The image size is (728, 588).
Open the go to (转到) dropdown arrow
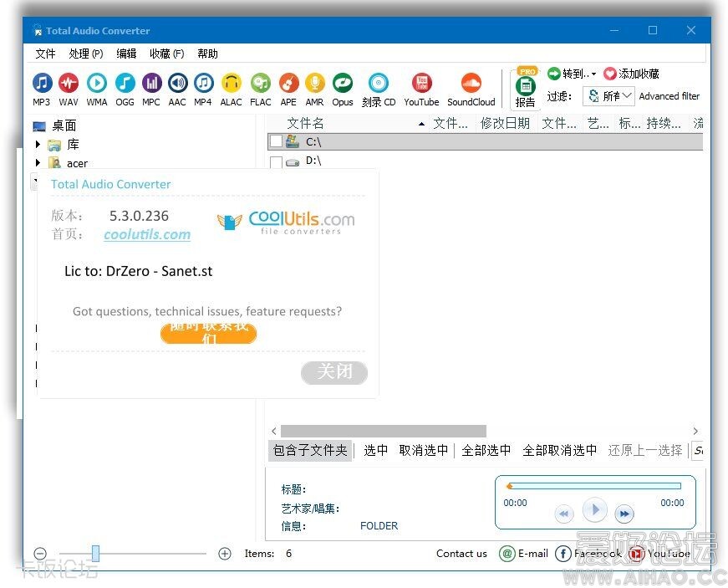pyautogui.click(x=593, y=74)
